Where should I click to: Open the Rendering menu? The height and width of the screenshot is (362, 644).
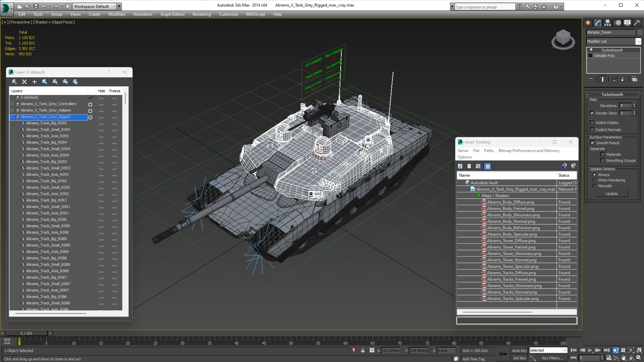202,14
